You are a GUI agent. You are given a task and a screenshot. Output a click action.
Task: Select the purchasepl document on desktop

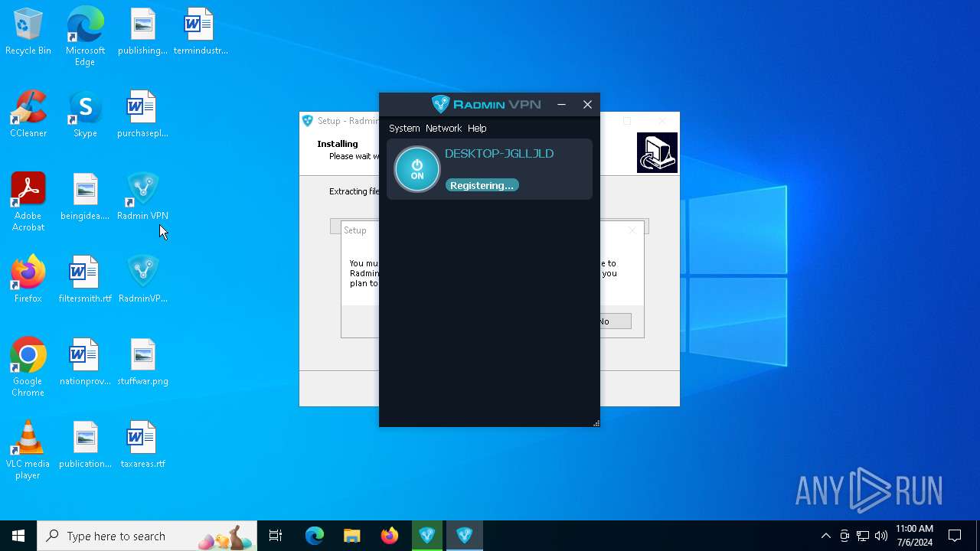point(142,115)
